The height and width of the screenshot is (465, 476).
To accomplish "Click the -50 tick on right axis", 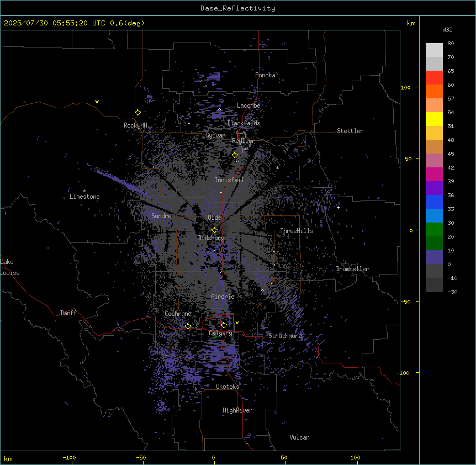I will click(405, 302).
